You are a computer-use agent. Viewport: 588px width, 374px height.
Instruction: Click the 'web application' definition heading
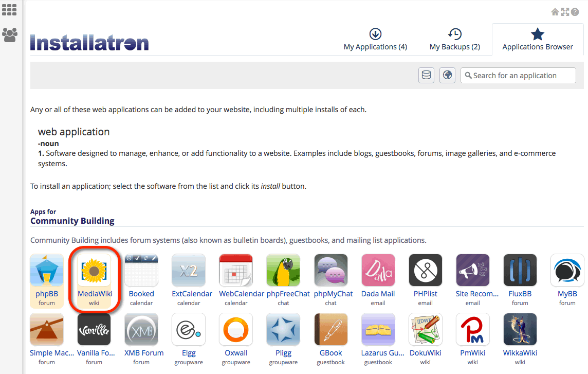point(74,132)
